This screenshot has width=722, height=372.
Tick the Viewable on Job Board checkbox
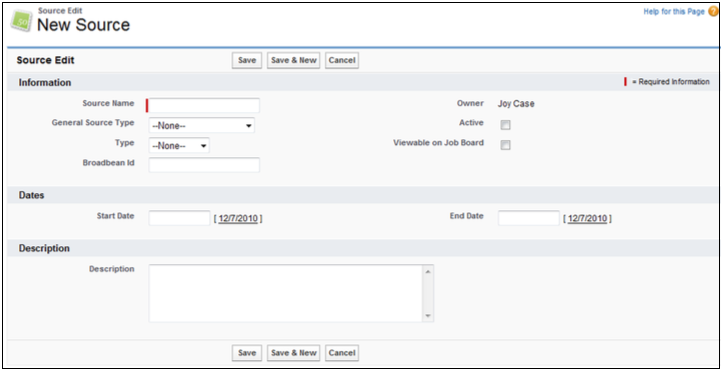tap(506, 145)
